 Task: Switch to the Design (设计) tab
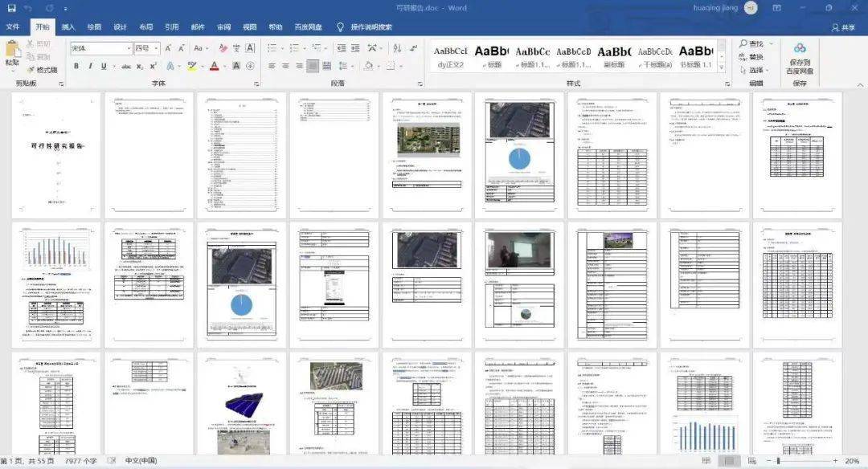[x=120, y=27]
